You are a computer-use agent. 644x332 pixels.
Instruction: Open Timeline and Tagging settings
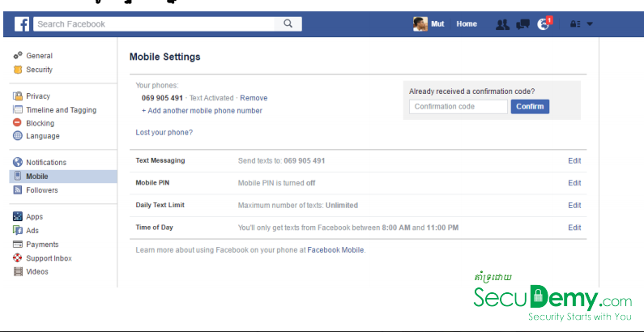(x=63, y=110)
